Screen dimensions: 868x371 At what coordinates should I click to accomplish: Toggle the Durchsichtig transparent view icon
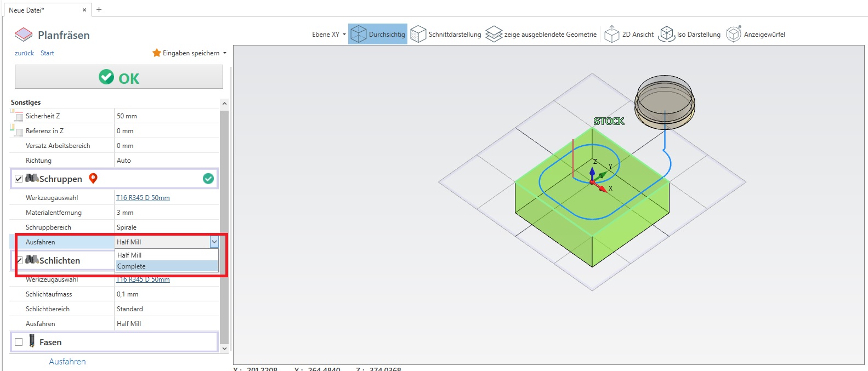tap(359, 34)
